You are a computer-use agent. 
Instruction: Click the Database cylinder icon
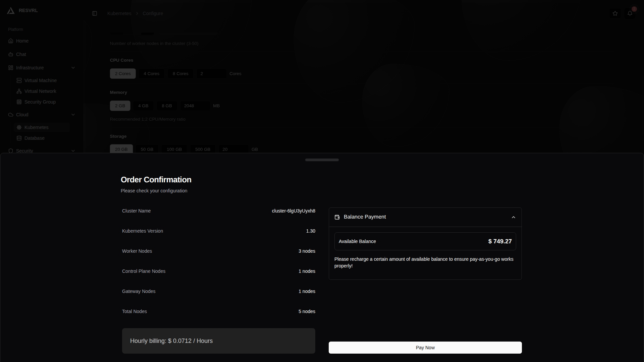[x=19, y=138]
